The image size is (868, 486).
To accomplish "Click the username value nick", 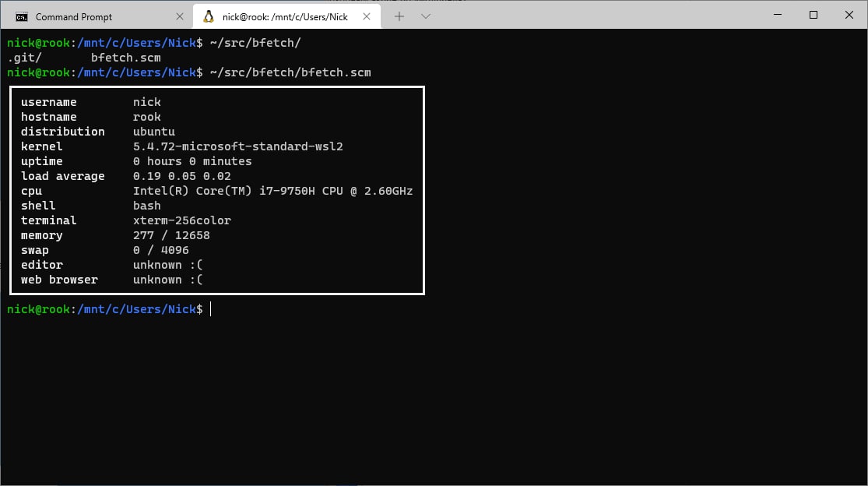I will click(147, 102).
